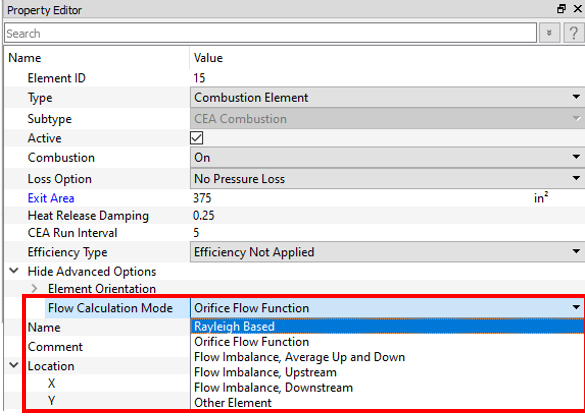Image resolution: width=585 pixels, height=416 pixels.
Task: Open the Efficiency Type dropdown
Action: coord(388,252)
